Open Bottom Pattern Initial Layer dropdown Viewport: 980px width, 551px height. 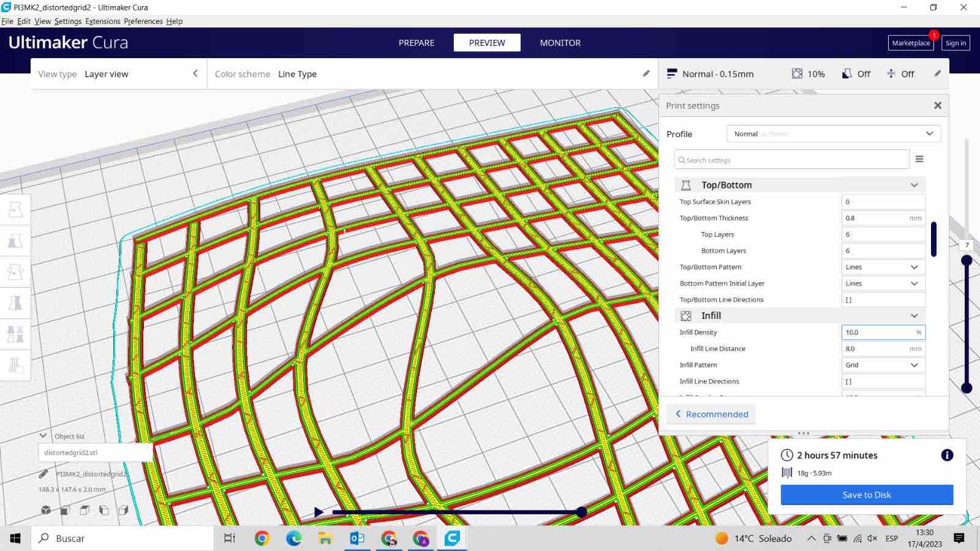(x=883, y=283)
